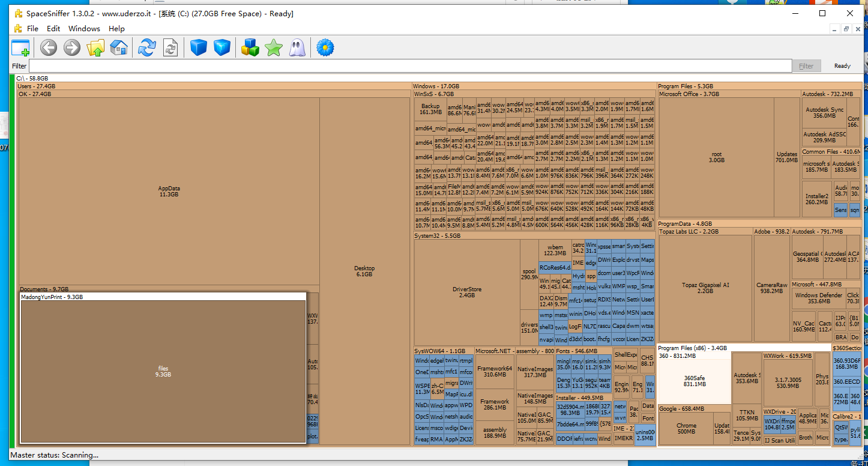Select the Installer2 260.2MB block
This screenshot has height=466, width=868.
click(x=816, y=199)
